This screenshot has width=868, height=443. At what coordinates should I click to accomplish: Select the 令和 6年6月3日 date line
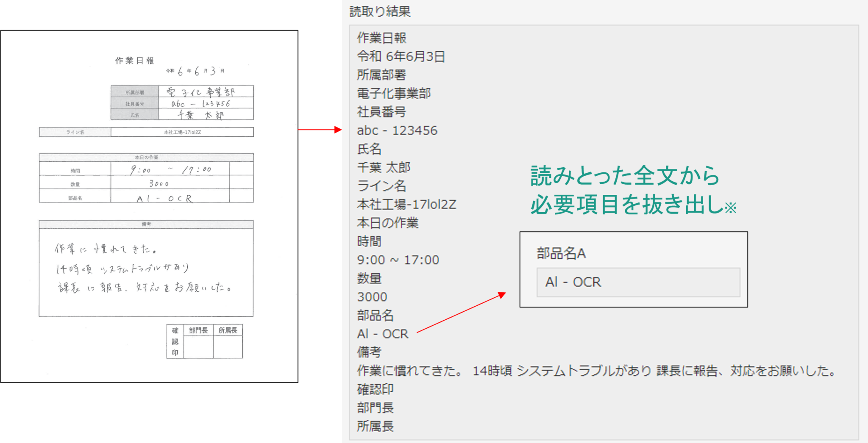(401, 56)
